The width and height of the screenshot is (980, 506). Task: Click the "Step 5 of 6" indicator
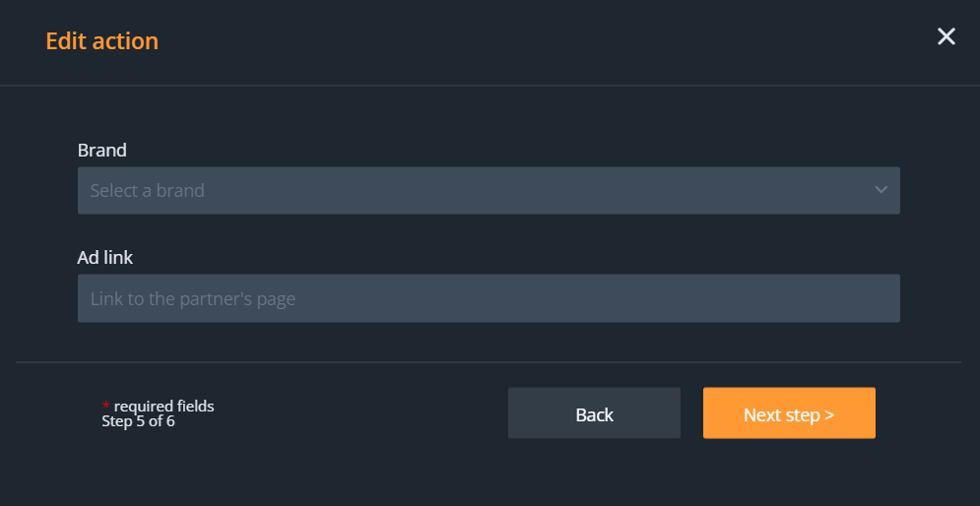coord(138,421)
